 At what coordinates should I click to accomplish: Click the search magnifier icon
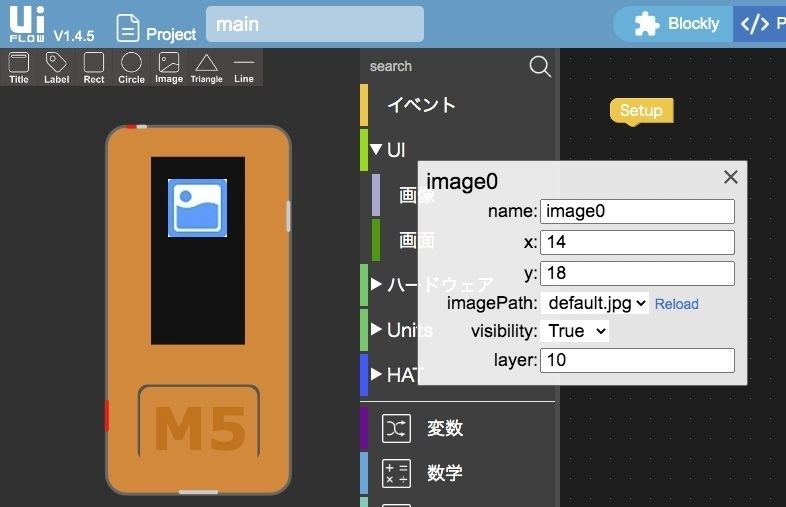[x=540, y=66]
